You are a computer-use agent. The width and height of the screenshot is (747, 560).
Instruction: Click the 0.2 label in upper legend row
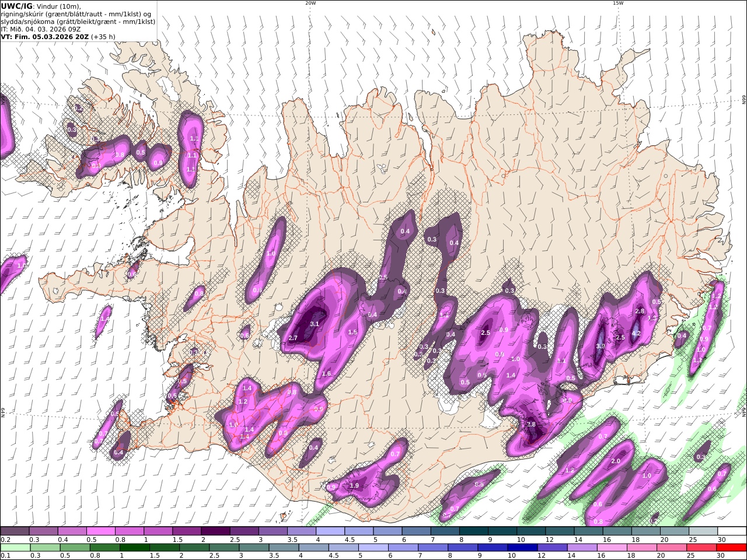(5, 540)
